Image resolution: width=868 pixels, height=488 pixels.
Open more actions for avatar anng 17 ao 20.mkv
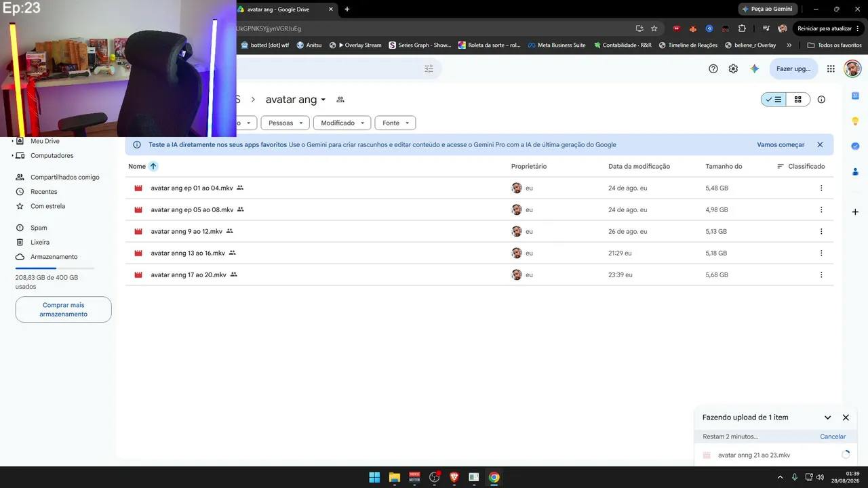(x=821, y=274)
